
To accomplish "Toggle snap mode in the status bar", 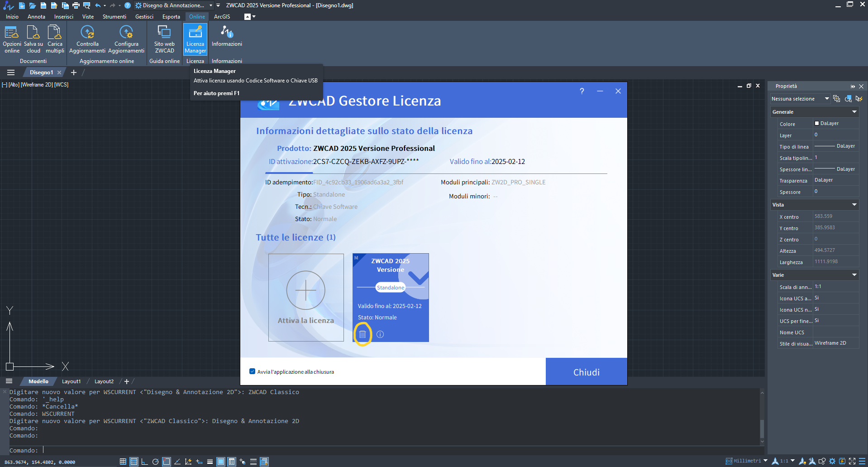I will (x=123, y=462).
